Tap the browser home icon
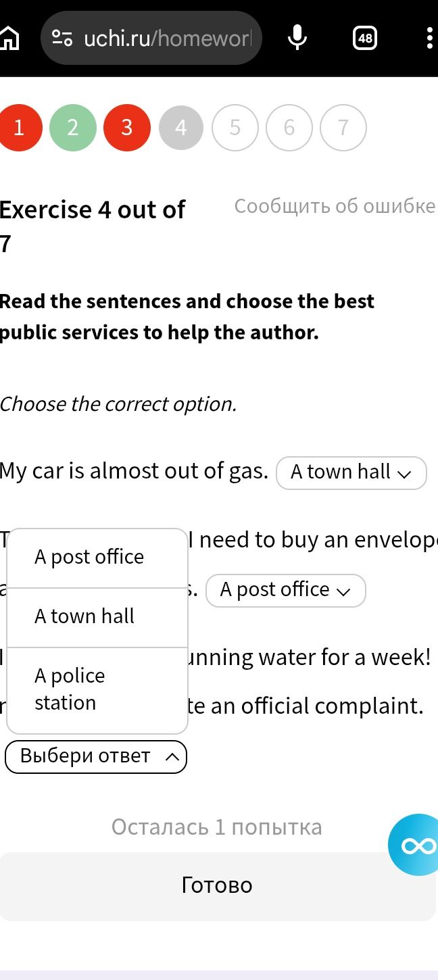This screenshot has height=980, width=438. pos(9,38)
